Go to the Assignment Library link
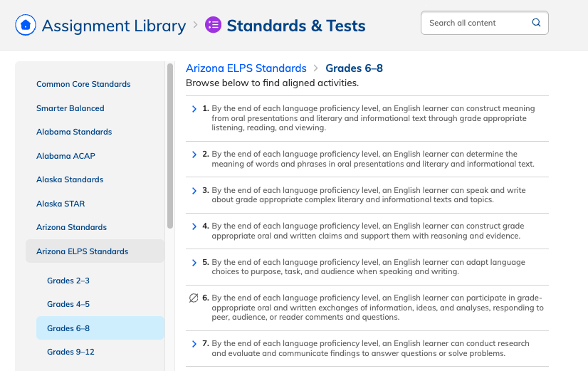Viewport: 588px width, 371px height. tap(113, 26)
